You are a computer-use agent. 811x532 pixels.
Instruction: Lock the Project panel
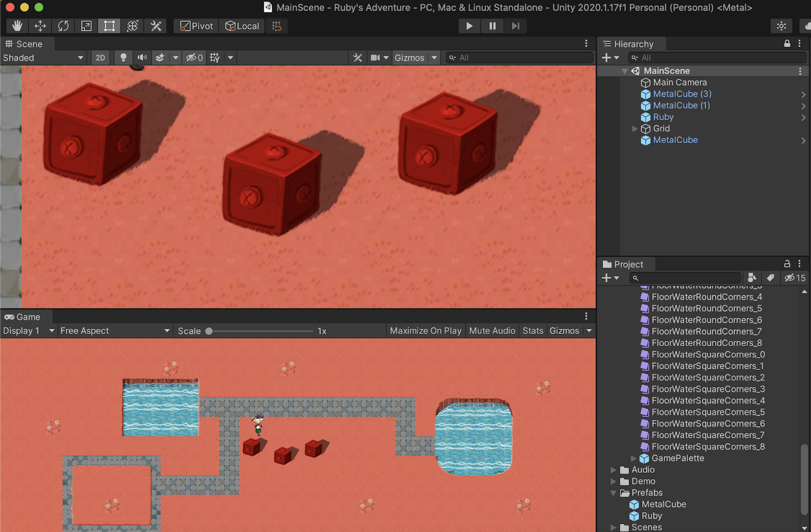(787, 264)
